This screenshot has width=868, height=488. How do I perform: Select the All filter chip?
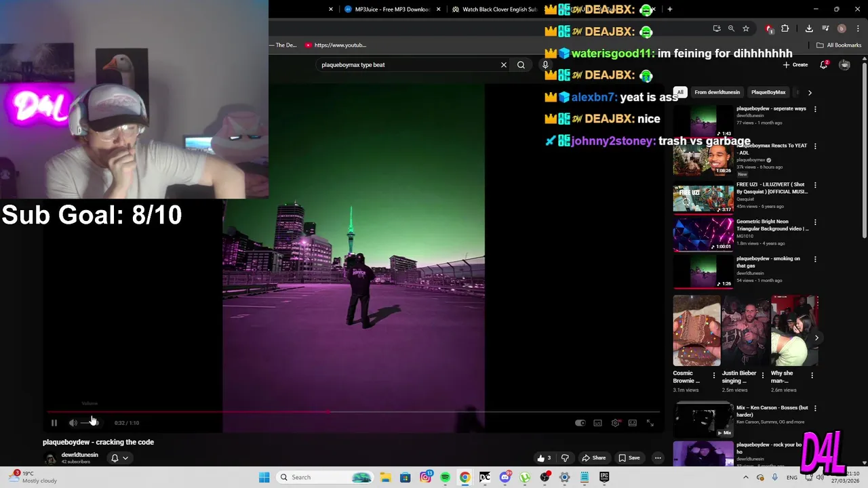(680, 92)
